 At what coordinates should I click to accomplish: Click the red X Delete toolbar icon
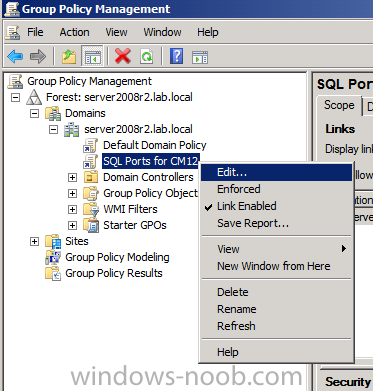[x=123, y=56]
